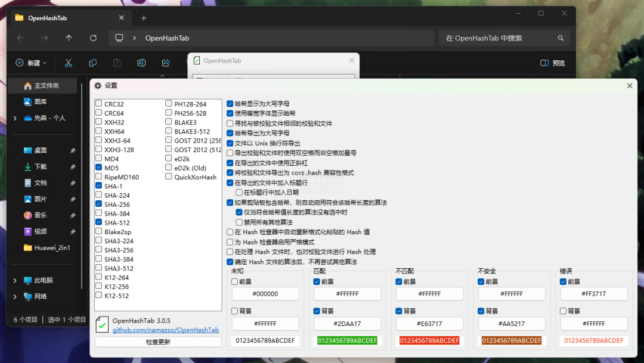The height and width of the screenshot is (363, 644).
Task: Uncheck the SHA-256 algorithm checkbox
Action: pos(98,204)
